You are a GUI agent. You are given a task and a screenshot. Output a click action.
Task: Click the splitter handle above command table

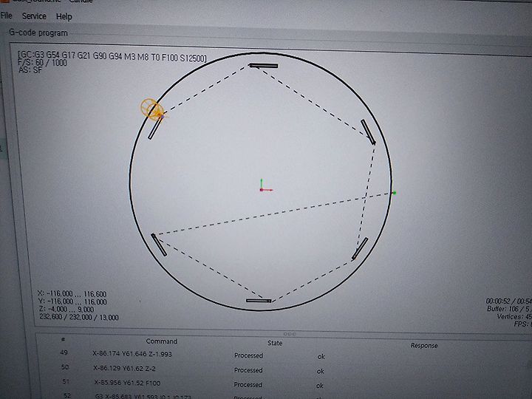point(289,334)
